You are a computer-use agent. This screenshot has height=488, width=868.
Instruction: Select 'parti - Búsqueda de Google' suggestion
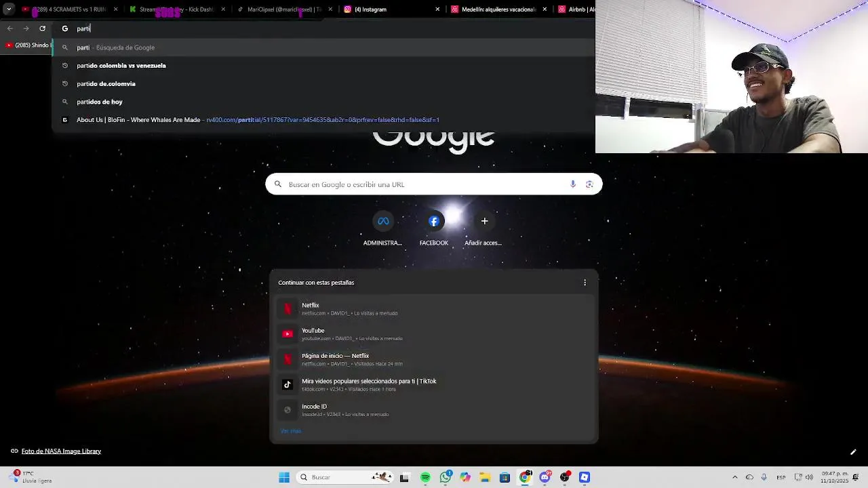coord(324,47)
